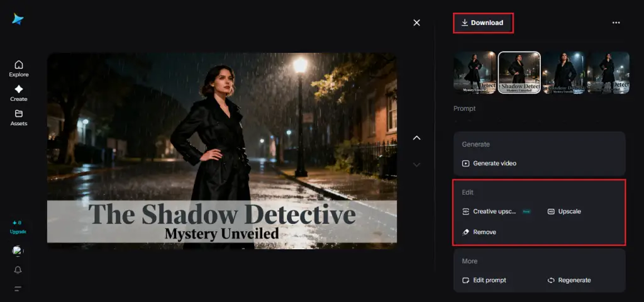Click the Upscale option
This screenshot has width=644, height=302.
(x=564, y=211)
